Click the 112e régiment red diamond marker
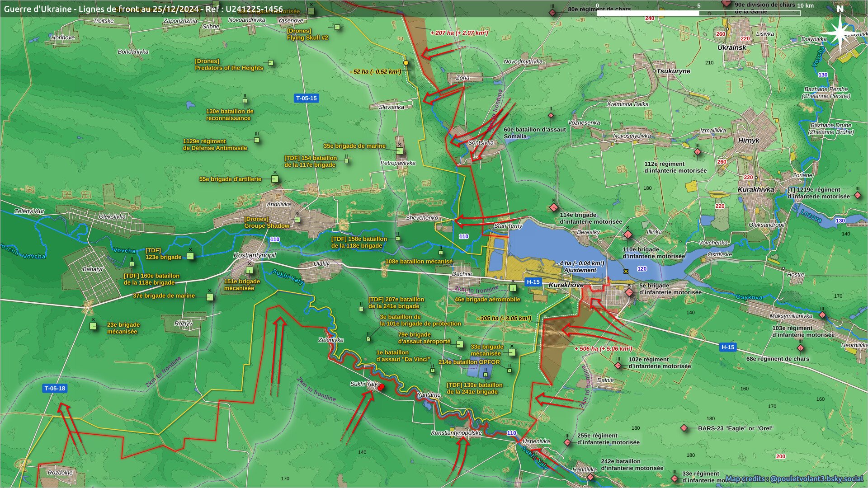 coord(698,152)
